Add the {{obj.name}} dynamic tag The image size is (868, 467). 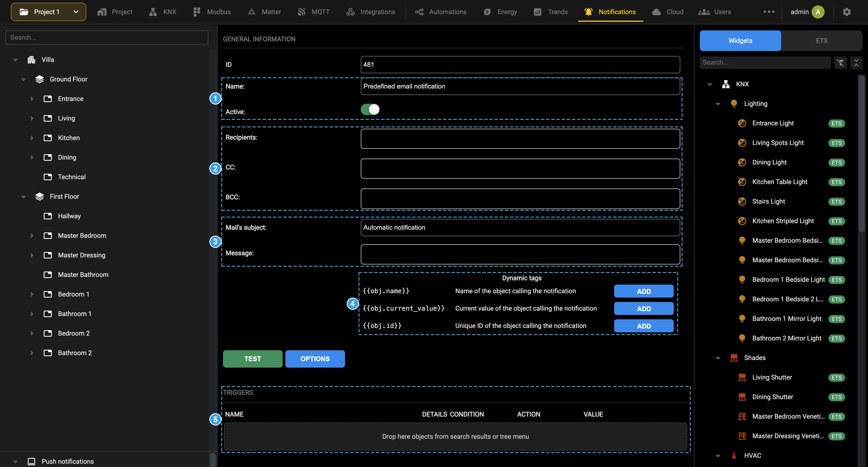[644, 291]
